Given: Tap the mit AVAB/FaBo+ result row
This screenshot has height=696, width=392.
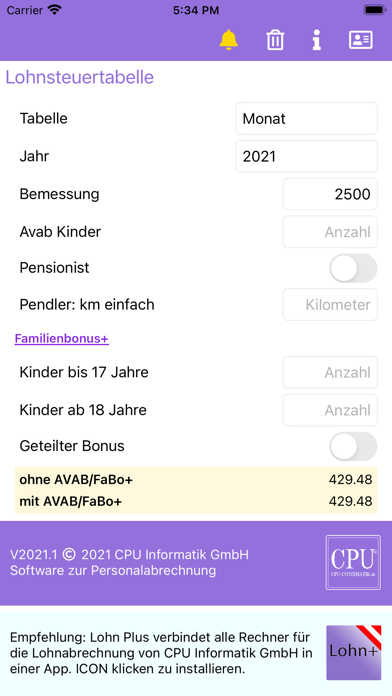Looking at the screenshot, I should pyautogui.click(x=196, y=502).
